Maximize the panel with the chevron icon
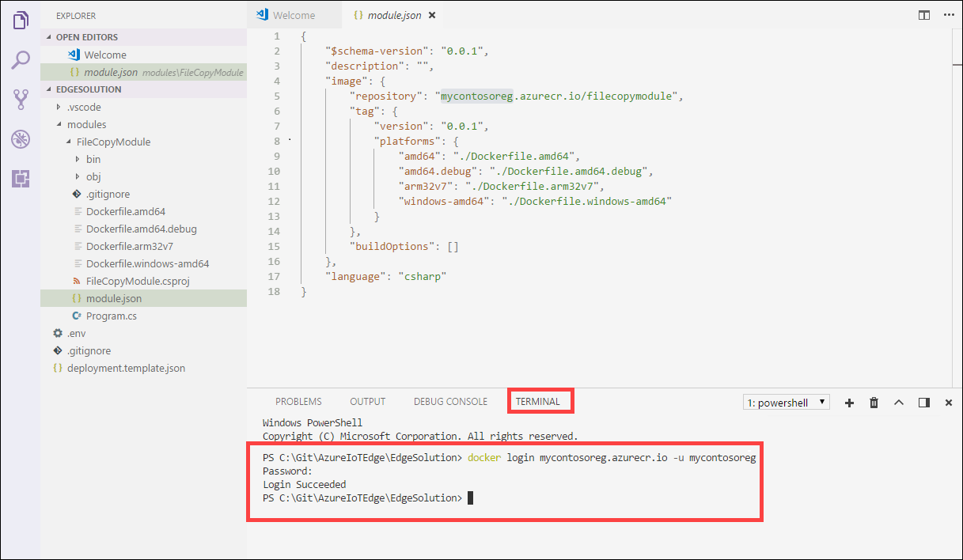 pyautogui.click(x=898, y=403)
